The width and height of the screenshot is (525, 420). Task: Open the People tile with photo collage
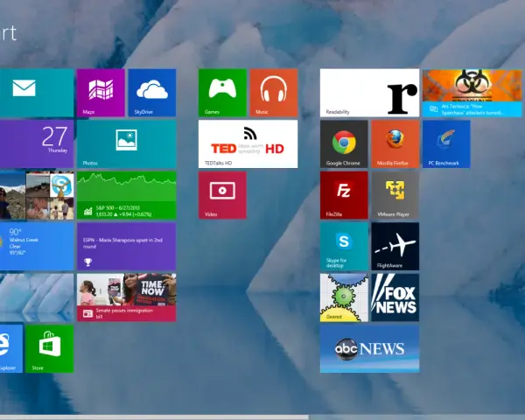pyautogui.click(x=37, y=196)
